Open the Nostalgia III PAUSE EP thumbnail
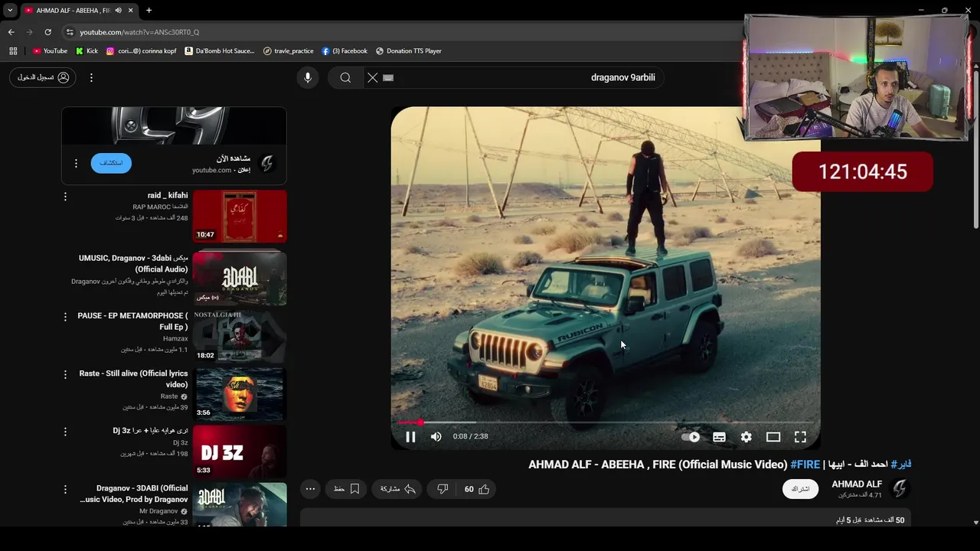 coord(240,335)
